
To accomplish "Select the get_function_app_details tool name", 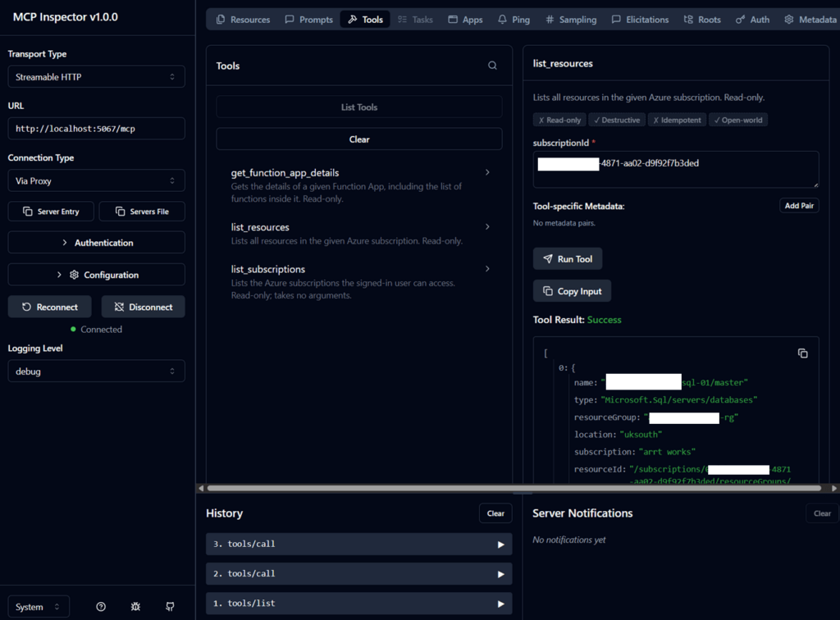I will [x=285, y=172].
